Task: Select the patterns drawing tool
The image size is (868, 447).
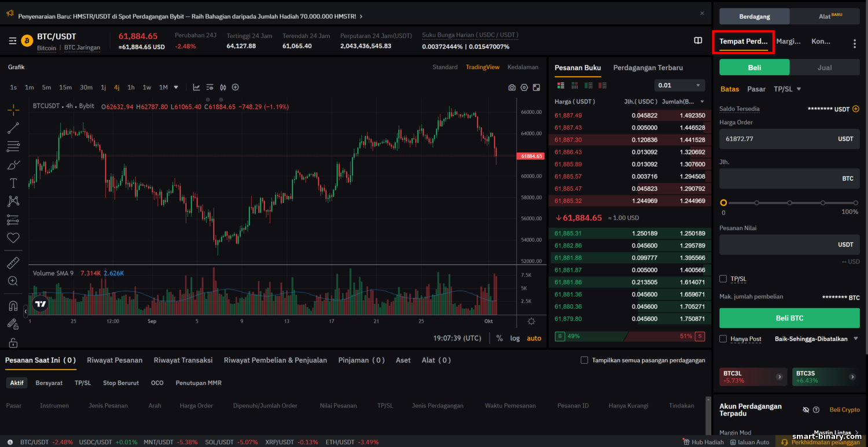Action: coord(13,201)
